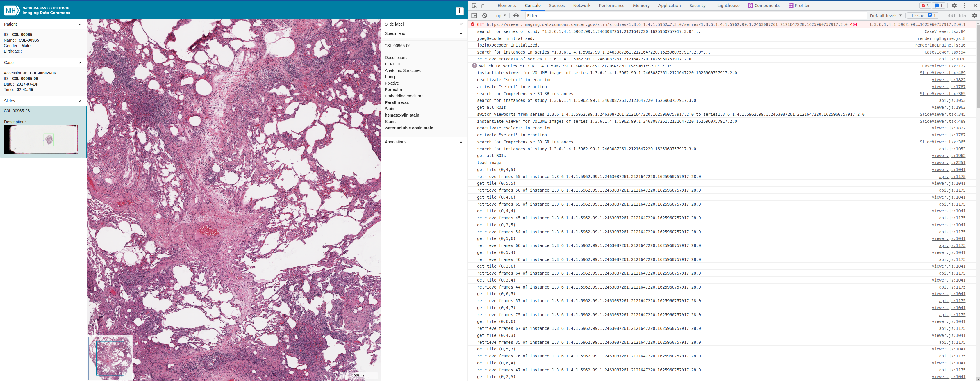Screen dimensions: 980x381
Task: Toggle device toolbar icon in DevTools
Action: 484,6
